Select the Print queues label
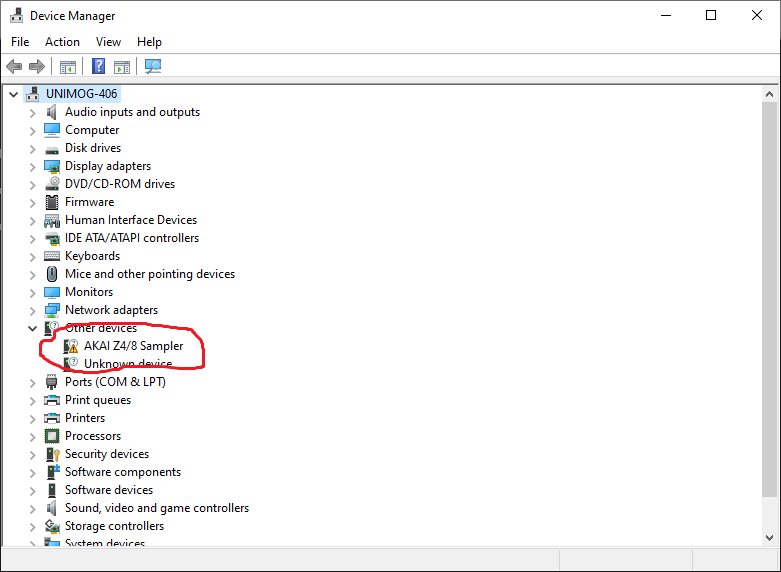This screenshot has height=572, width=781. (x=98, y=400)
